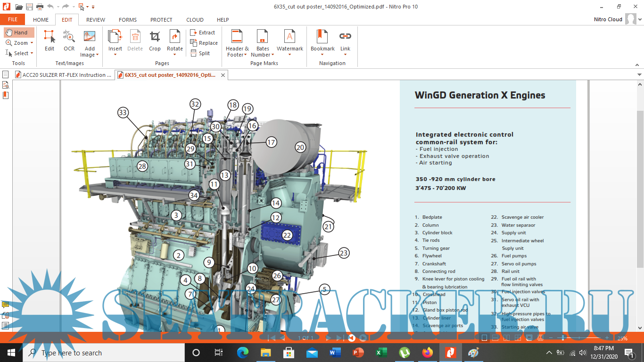This screenshot has height=362, width=644.
Task: Activate the Hand tool
Action: (19, 33)
